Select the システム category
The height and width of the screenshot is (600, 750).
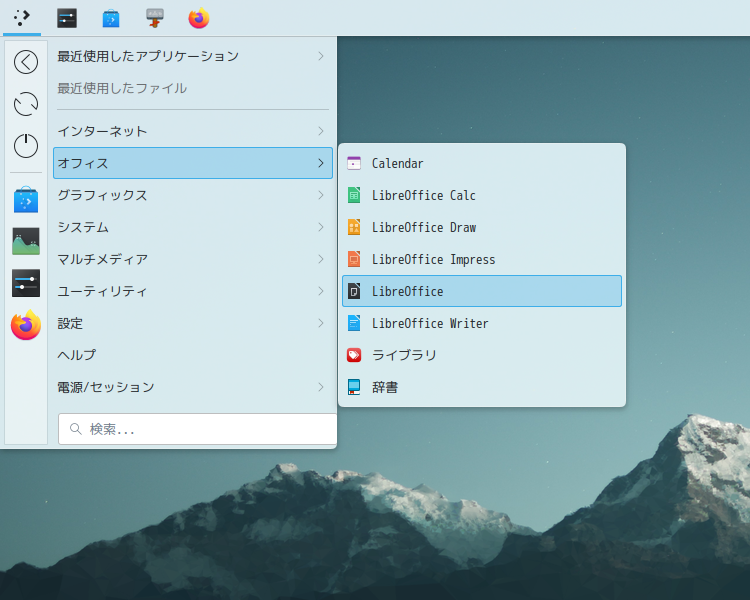pyautogui.click(x=193, y=227)
